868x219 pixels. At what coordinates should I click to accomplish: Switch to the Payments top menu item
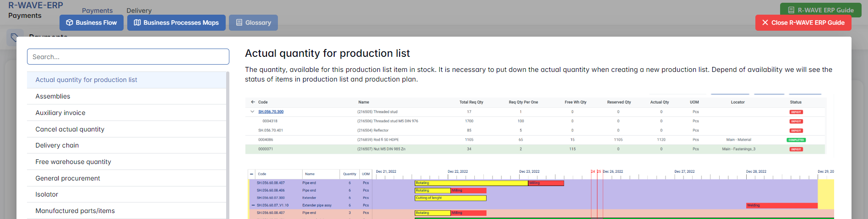[x=97, y=11]
